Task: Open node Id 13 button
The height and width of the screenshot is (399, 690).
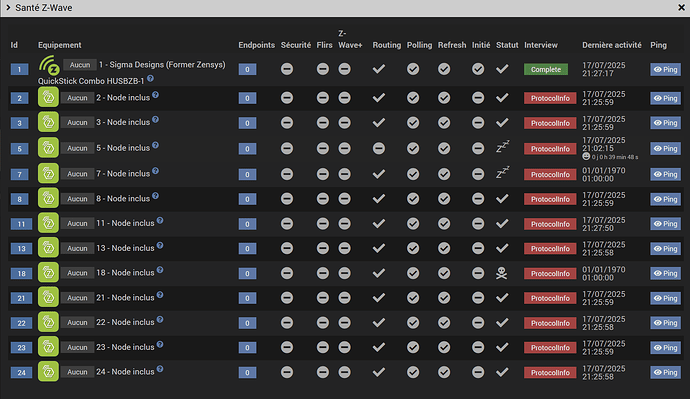Action: pyautogui.click(x=21, y=248)
